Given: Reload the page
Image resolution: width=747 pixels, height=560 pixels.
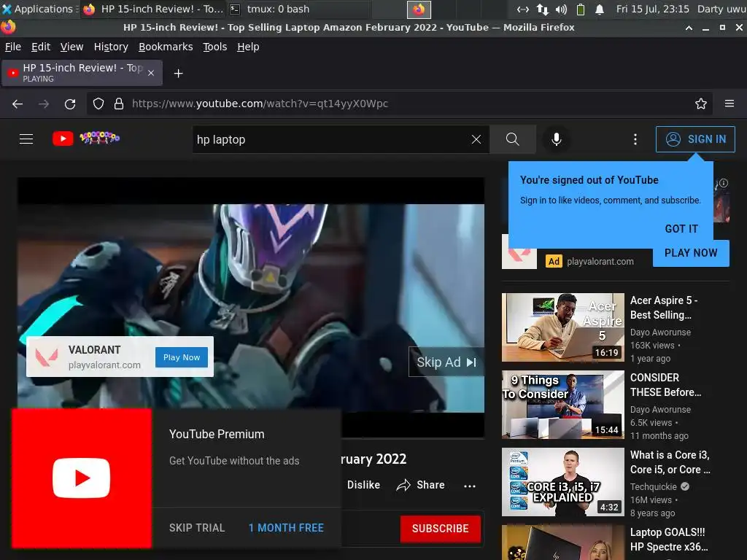Looking at the screenshot, I should (x=70, y=104).
